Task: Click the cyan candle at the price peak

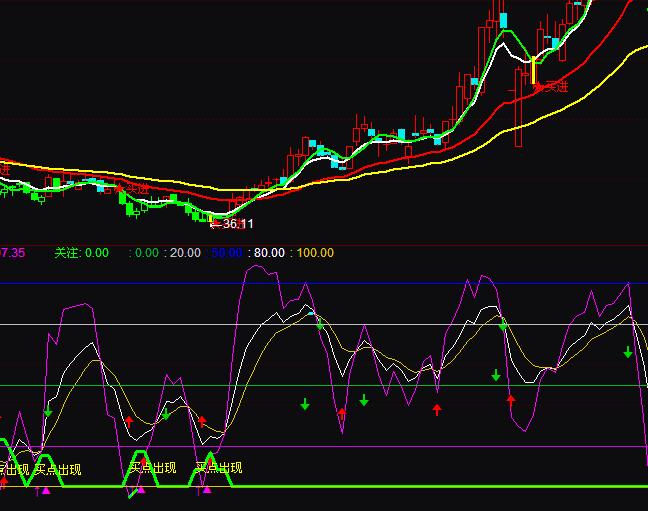Action: 504,20
